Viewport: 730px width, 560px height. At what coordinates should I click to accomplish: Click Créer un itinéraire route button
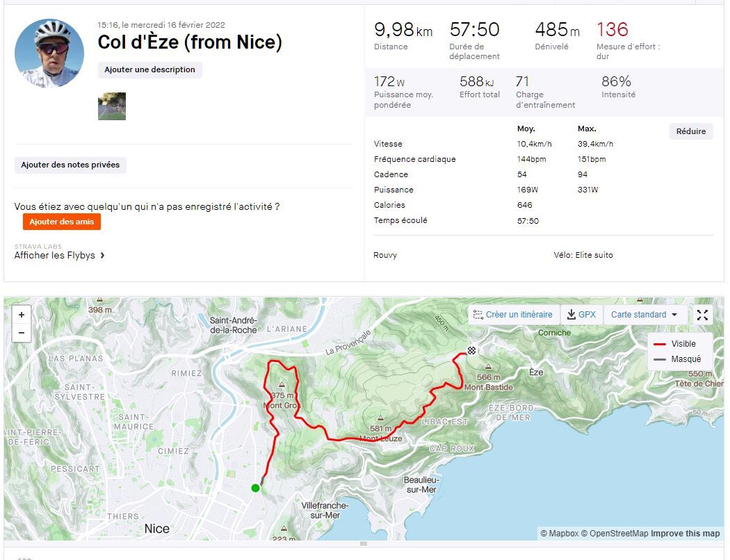click(x=513, y=315)
